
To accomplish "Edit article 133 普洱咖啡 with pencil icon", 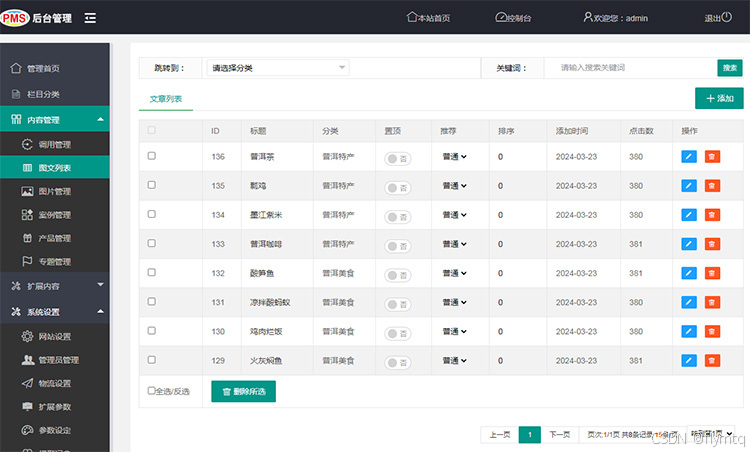I will (x=689, y=244).
